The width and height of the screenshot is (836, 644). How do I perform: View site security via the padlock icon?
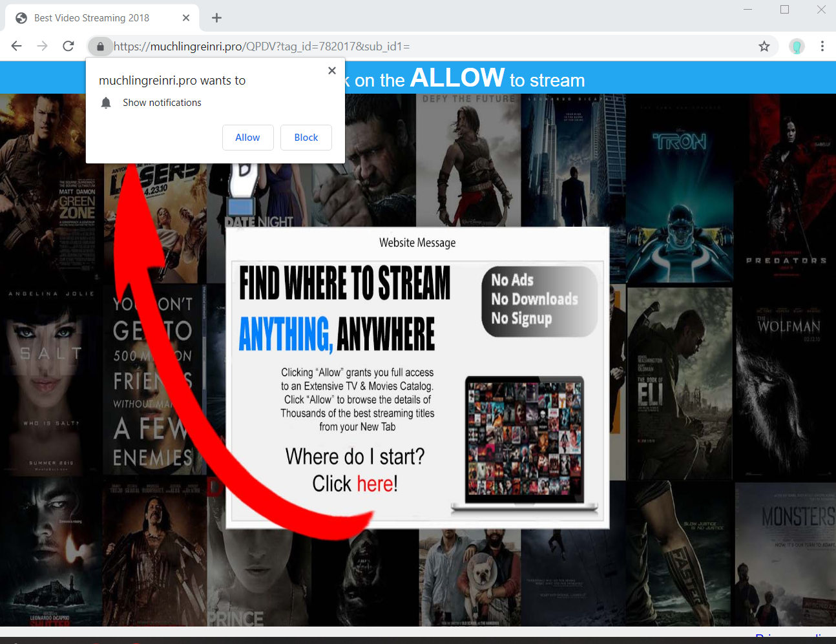[100, 47]
